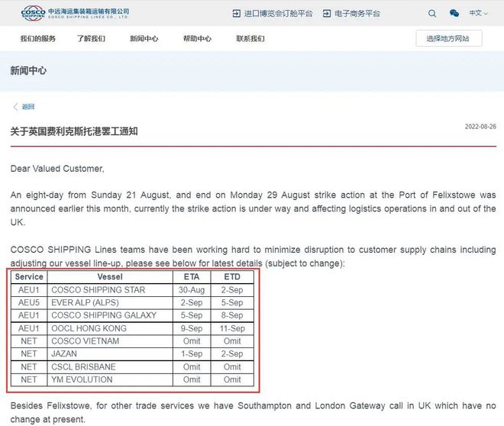The height and width of the screenshot is (426, 504).
Task: Open the WeChat icon in header
Action: point(454,13)
